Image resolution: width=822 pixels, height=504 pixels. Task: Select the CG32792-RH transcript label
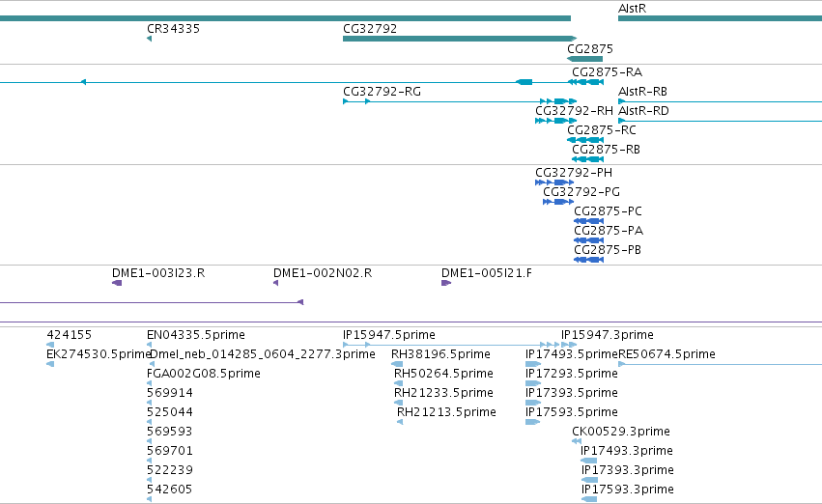574,111
